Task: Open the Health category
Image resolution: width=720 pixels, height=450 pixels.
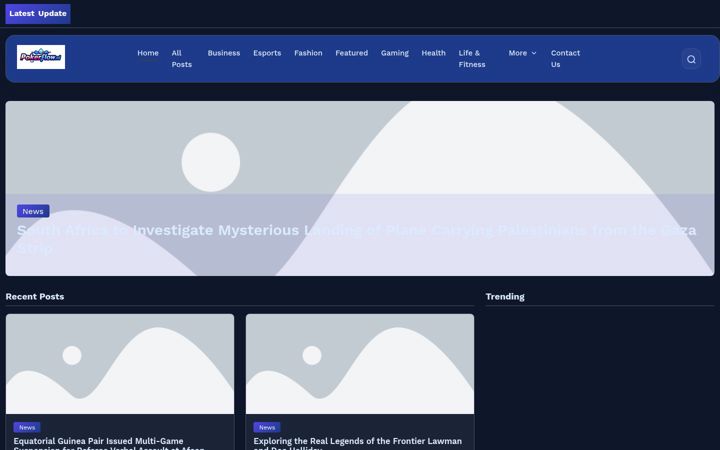Action: pyautogui.click(x=433, y=53)
